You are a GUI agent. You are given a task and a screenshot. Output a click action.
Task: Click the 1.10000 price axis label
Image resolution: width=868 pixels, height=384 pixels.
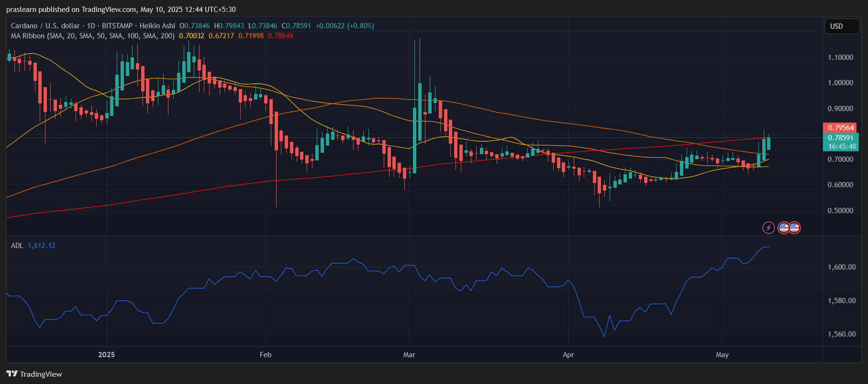pyautogui.click(x=841, y=57)
